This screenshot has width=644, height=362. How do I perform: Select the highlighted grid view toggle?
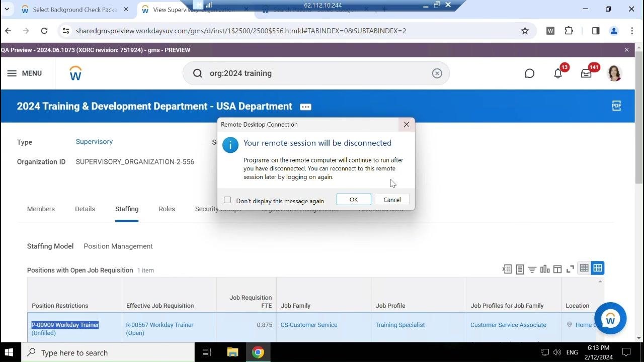click(598, 268)
